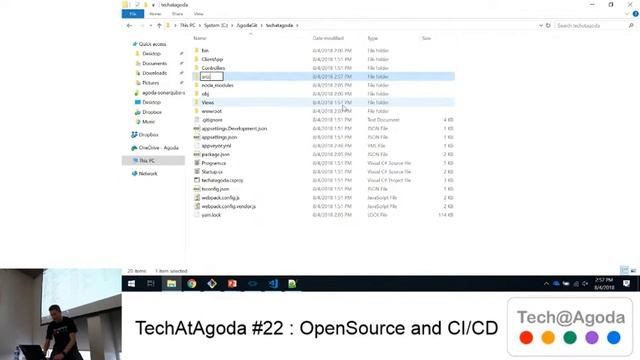Screen dimensions: 640x360
Task: Open Chrome from the taskbar
Action: click(191, 284)
